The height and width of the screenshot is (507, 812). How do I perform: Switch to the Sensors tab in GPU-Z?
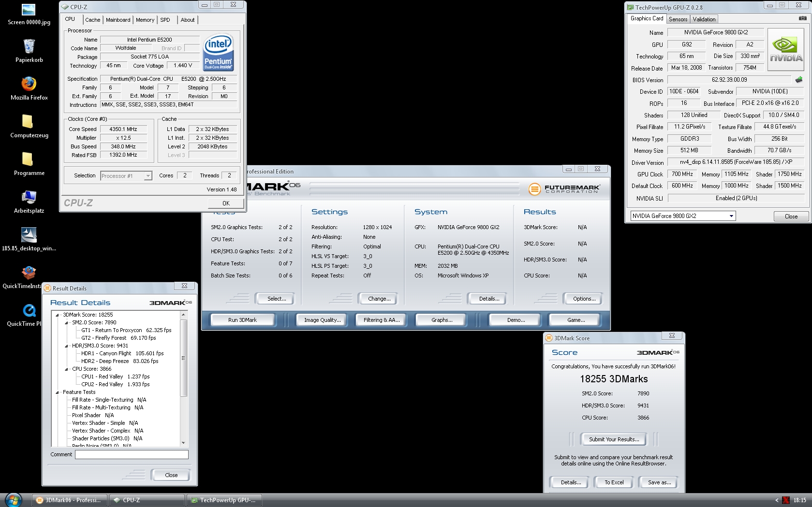click(678, 19)
